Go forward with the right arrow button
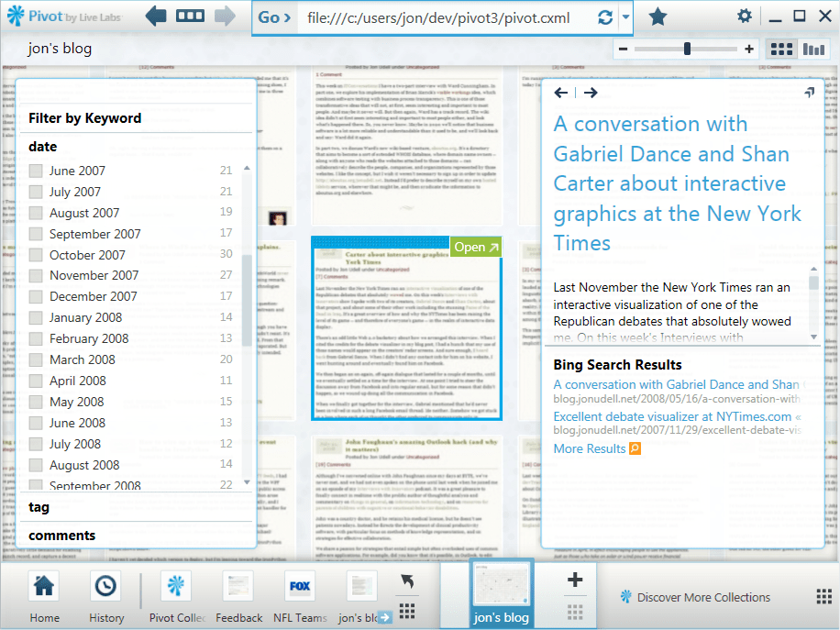The height and width of the screenshot is (630, 840). (225, 17)
